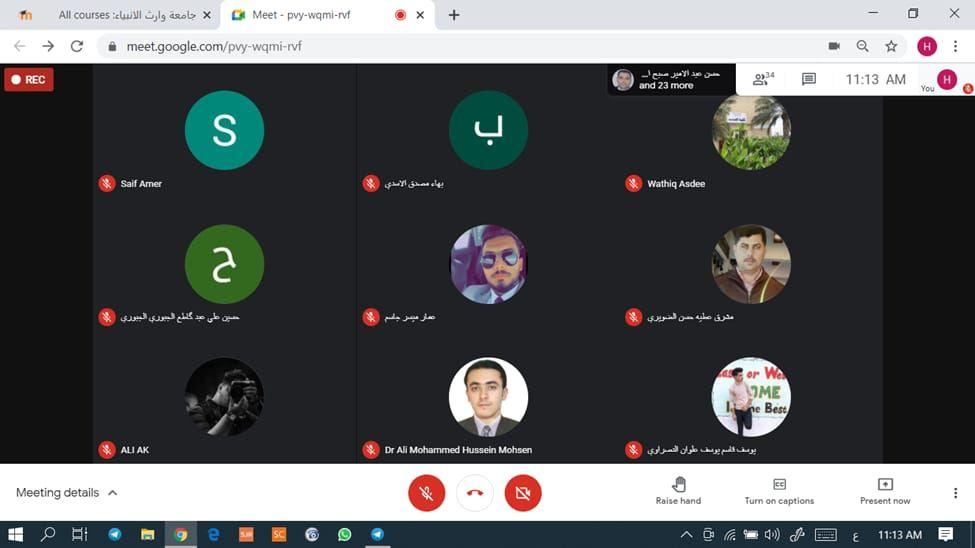975x548 pixels.
Task: Click Present now screen share
Action: 885,485
